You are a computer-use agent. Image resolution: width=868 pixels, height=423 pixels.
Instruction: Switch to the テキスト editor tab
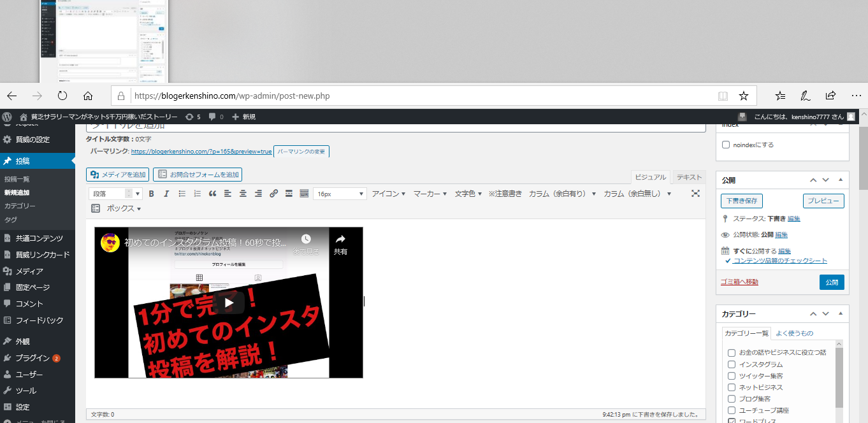point(689,178)
